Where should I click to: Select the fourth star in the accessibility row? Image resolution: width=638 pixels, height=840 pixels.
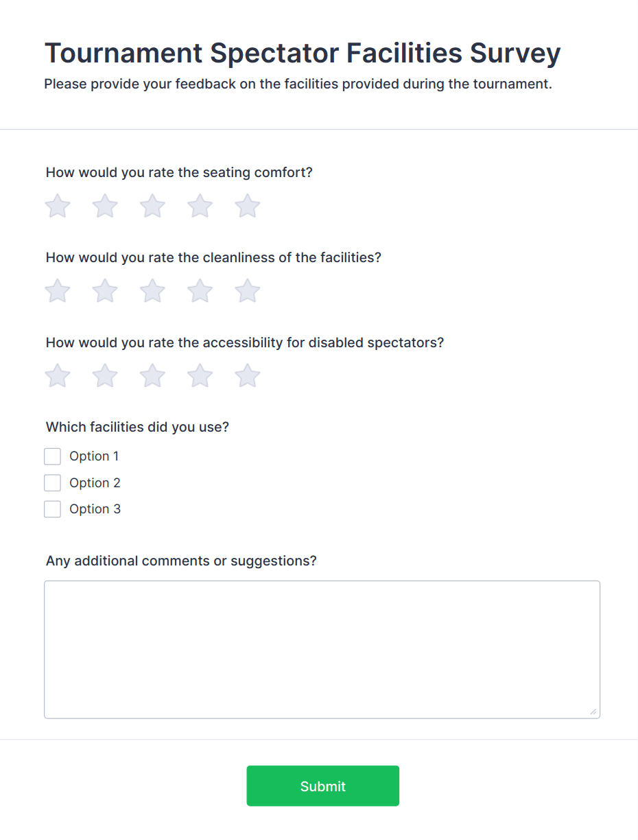tap(200, 375)
